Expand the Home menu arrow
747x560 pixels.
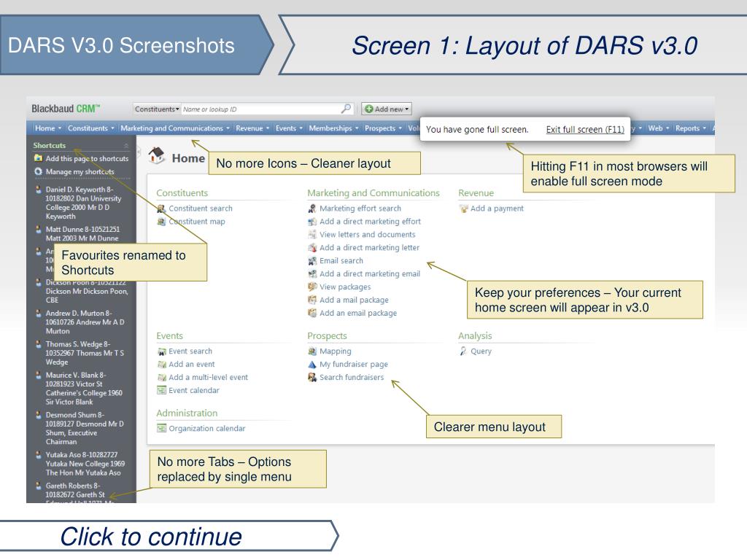point(60,128)
